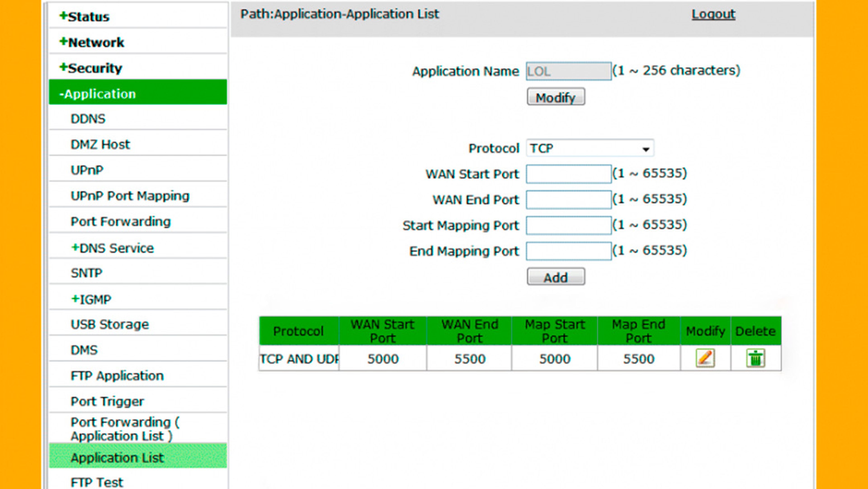Click the Path:Application-Application List text
This screenshot has width=868, height=489.
(x=340, y=14)
